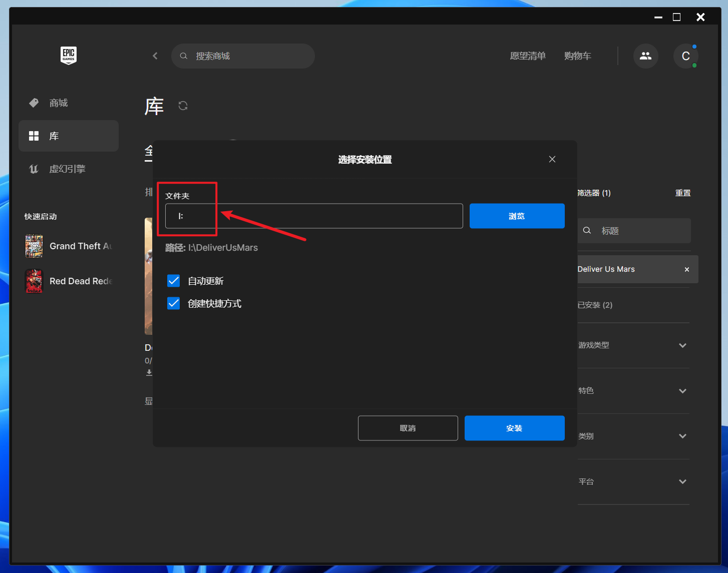Open the 购物车 cart

(578, 56)
